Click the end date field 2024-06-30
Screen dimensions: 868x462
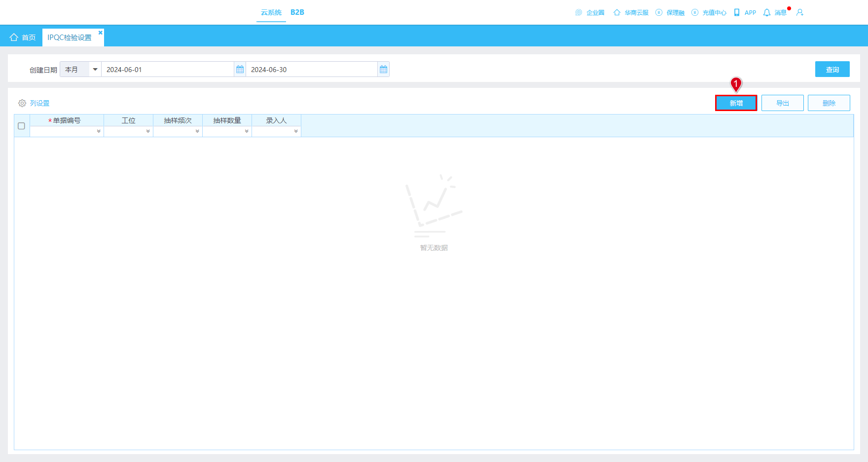pos(312,70)
